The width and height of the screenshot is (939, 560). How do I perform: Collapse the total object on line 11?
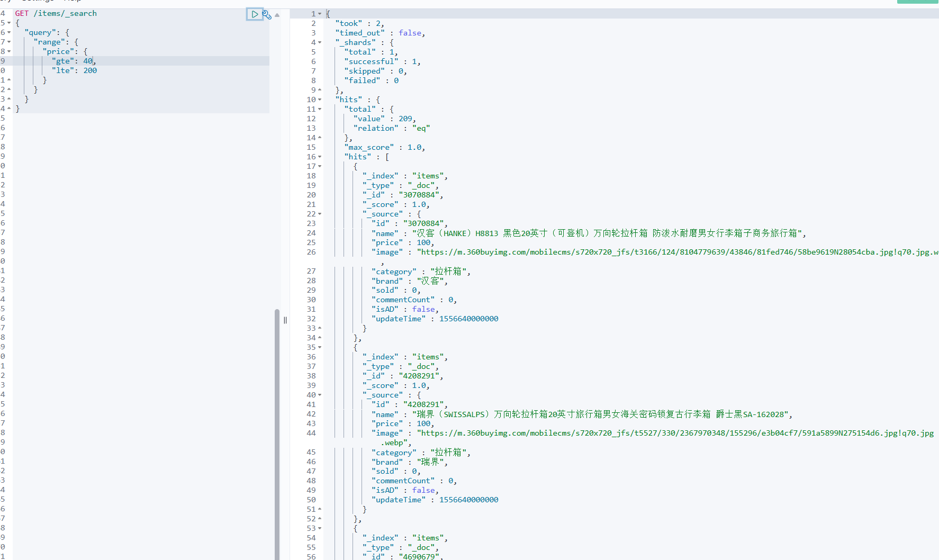point(319,109)
